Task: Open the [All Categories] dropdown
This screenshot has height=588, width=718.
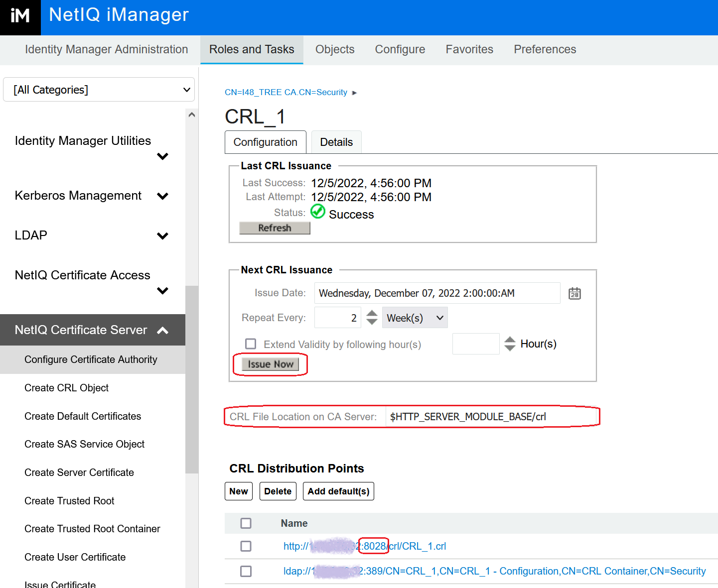Action: pos(99,89)
